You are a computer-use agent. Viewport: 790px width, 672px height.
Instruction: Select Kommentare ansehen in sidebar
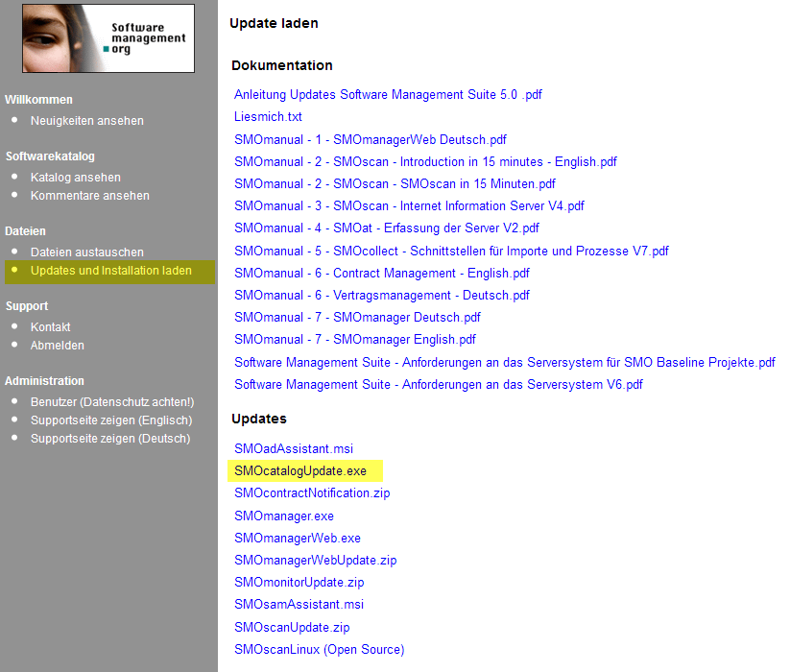tap(89, 196)
